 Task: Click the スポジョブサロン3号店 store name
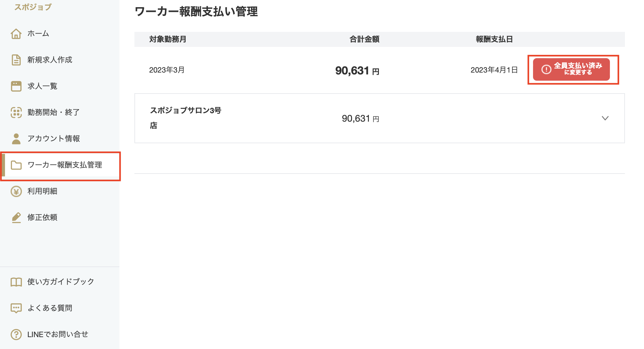(185, 118)
